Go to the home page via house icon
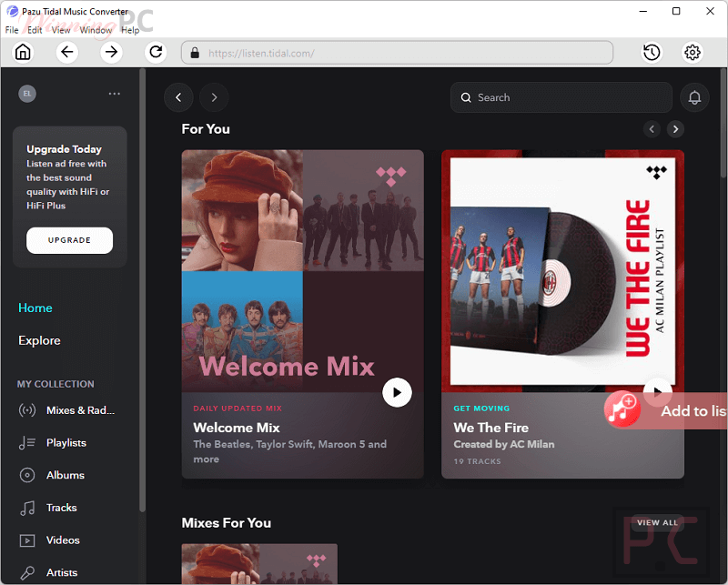The image size is (728, 585). click(x=23, y=52)
